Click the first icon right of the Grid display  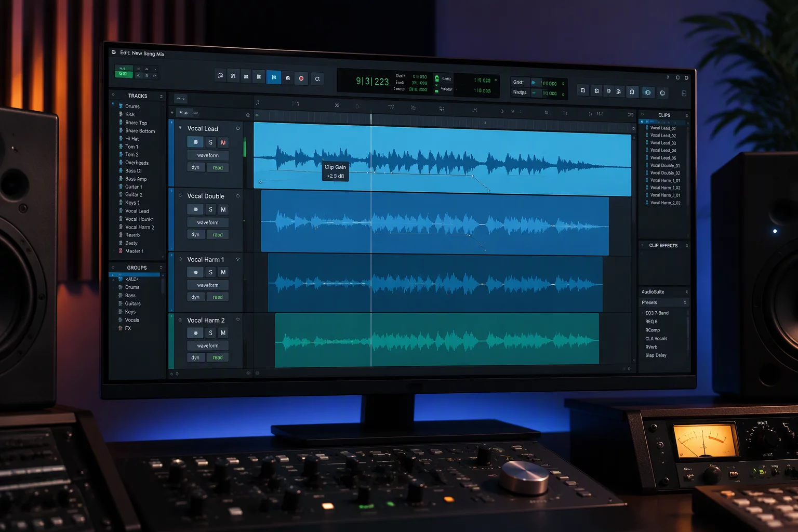click(x=582, y=90)
